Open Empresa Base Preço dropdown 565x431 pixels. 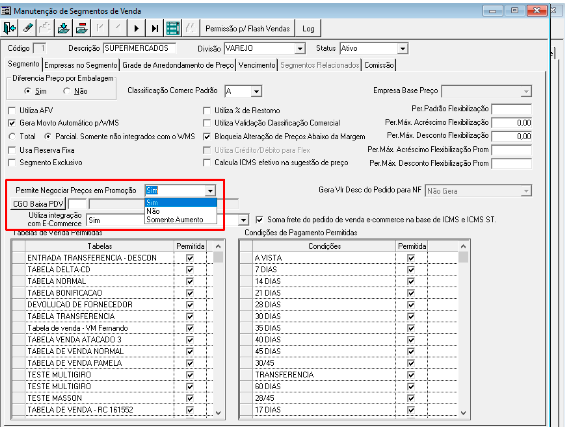click(x=526, y=92)
